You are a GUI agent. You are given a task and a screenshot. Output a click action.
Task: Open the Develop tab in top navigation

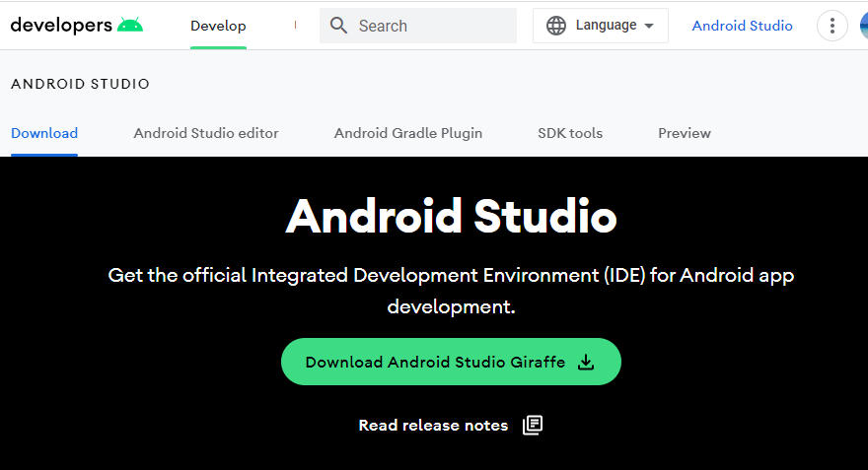218,26
